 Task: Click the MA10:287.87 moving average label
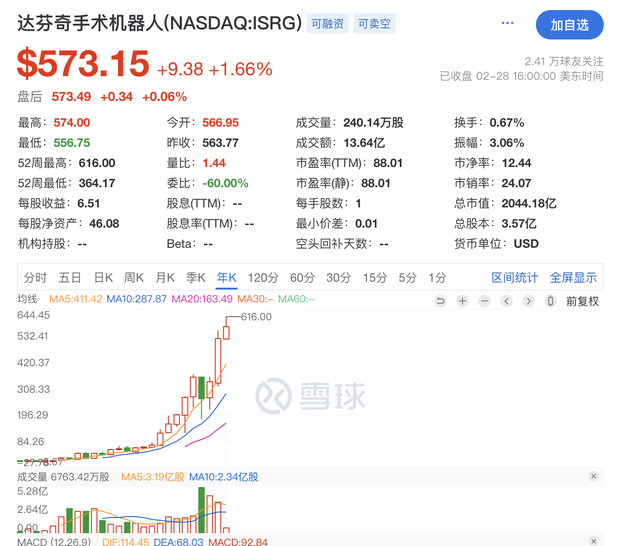[136, 299]
